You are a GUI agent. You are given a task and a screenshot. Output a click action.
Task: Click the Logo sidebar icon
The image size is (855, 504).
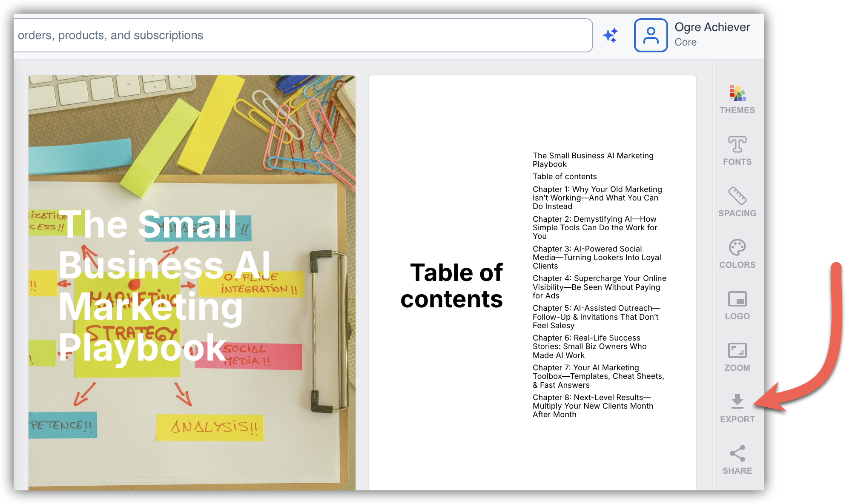coord(737,299)
